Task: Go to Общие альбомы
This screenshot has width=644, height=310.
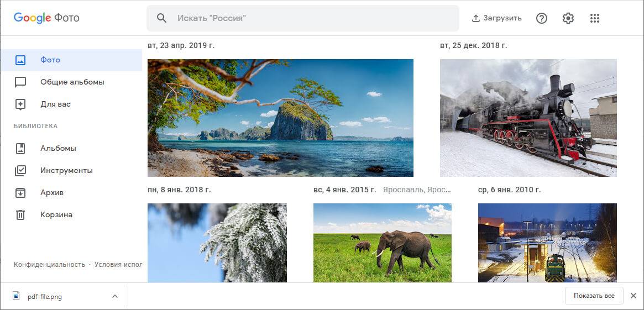Action: tap(72, 82)
